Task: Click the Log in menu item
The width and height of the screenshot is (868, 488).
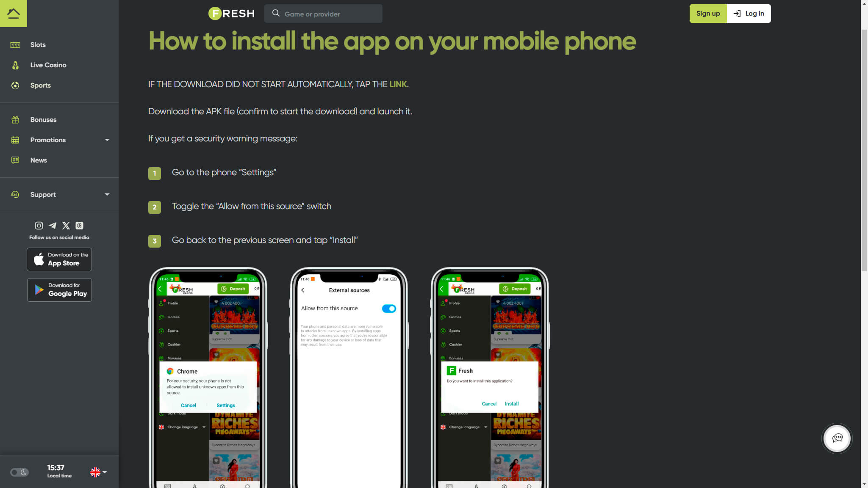Action: [749, 13]
